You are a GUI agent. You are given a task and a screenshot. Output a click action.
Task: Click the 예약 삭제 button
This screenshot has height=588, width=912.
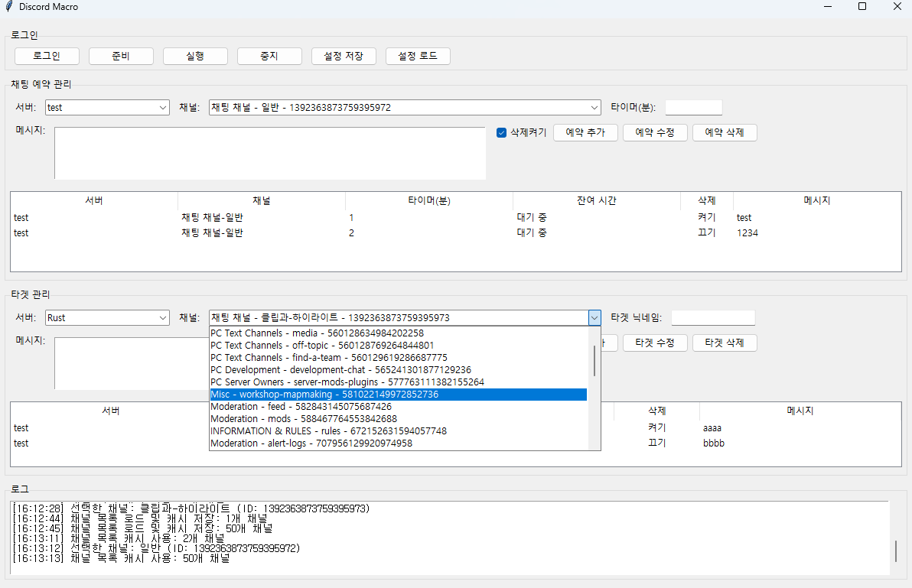click(725, 132)
